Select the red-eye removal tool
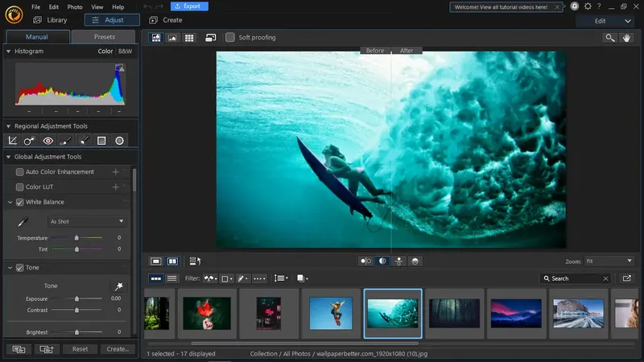 point(48,141)
